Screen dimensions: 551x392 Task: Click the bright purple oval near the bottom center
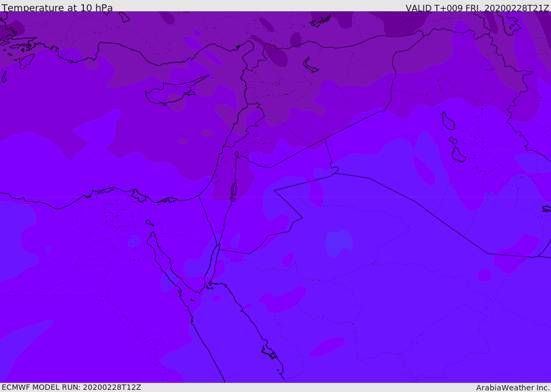click(327, 346)
